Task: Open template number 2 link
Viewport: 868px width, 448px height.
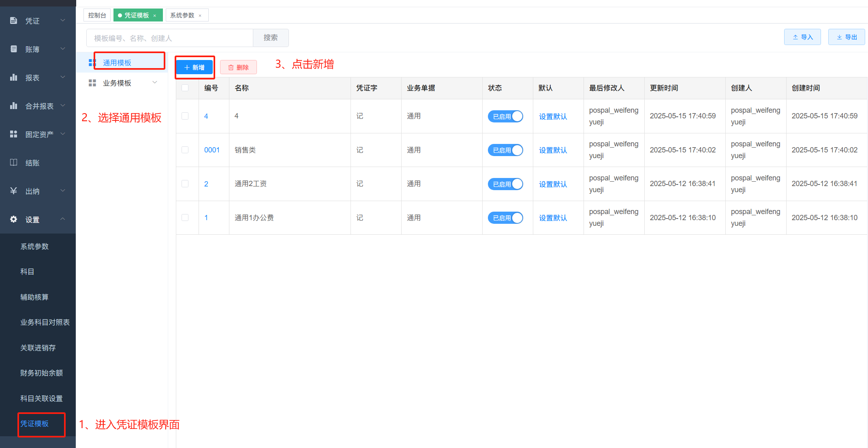Action: (x=206, y=184)
